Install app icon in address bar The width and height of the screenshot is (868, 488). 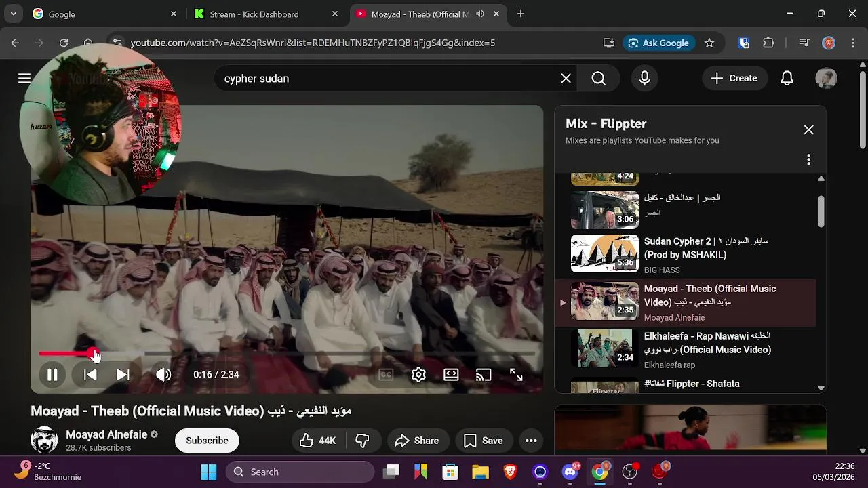609,43
